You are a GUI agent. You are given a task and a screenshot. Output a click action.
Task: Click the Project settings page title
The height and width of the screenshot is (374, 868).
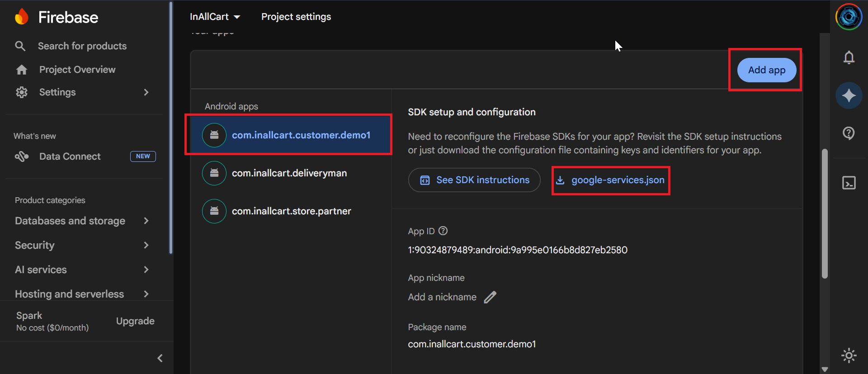[x=296, y=17]
